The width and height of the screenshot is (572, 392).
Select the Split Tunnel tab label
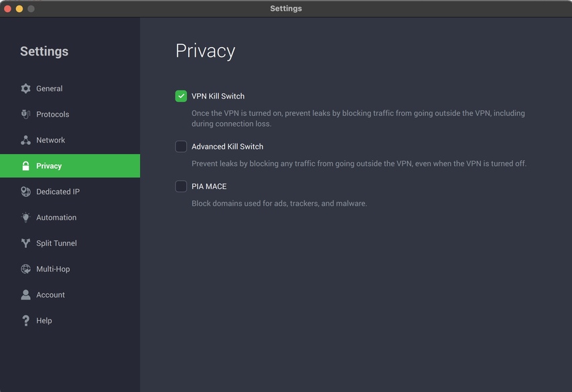pos(56,243)
